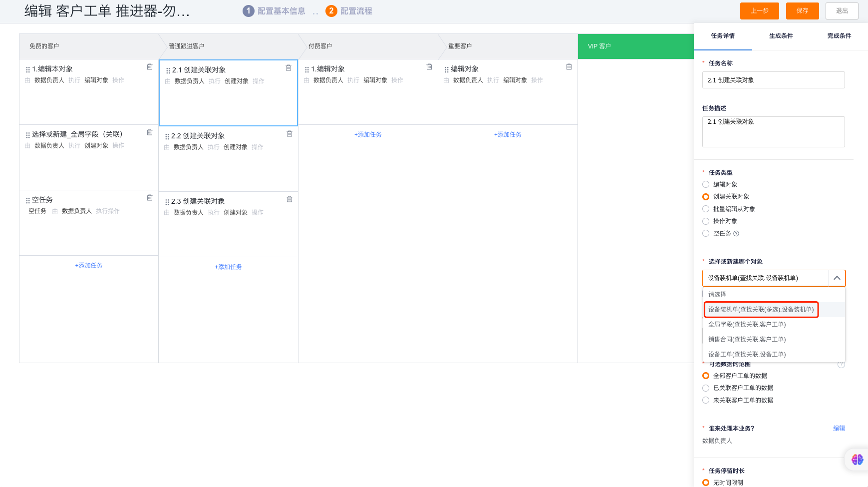
Task: Click trash icon on 空任务 card
Action: click(x=150, y=198)
